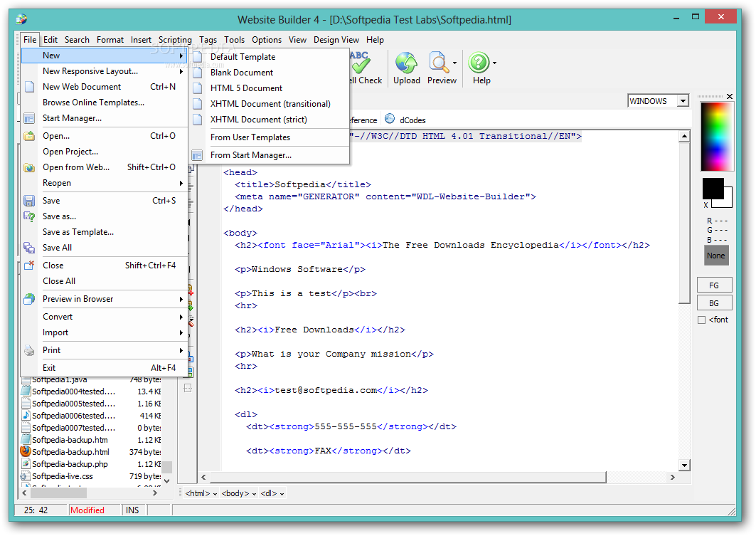
Task: Open the Edit menu
Action: pos(50,40)
